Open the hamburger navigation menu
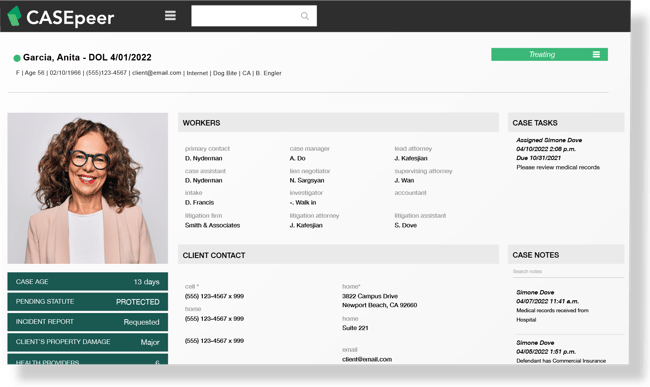The image size is (650, 387). pos(170,16)
